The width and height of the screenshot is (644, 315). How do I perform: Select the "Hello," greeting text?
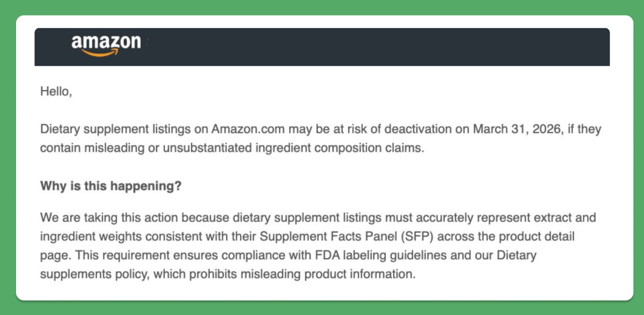(x=56, y=91)
